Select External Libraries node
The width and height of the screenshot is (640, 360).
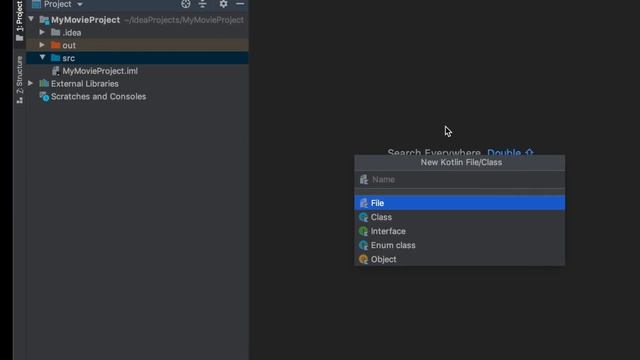click(x=84, y=84)
